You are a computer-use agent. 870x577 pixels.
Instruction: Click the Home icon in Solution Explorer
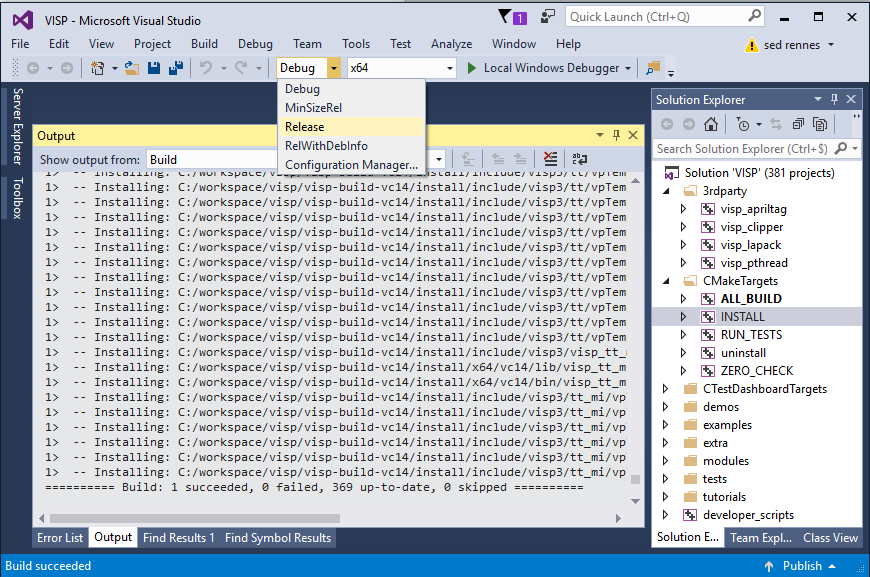tap(710, 125)
